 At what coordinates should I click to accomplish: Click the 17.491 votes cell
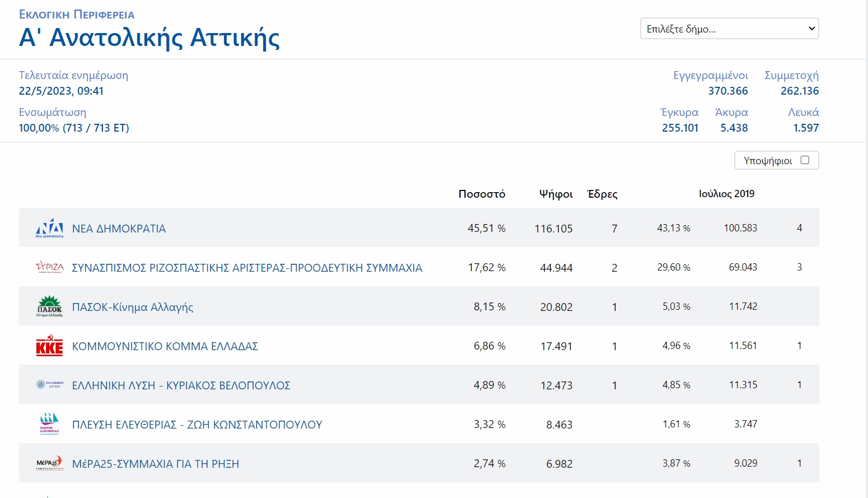coord(556,346)
